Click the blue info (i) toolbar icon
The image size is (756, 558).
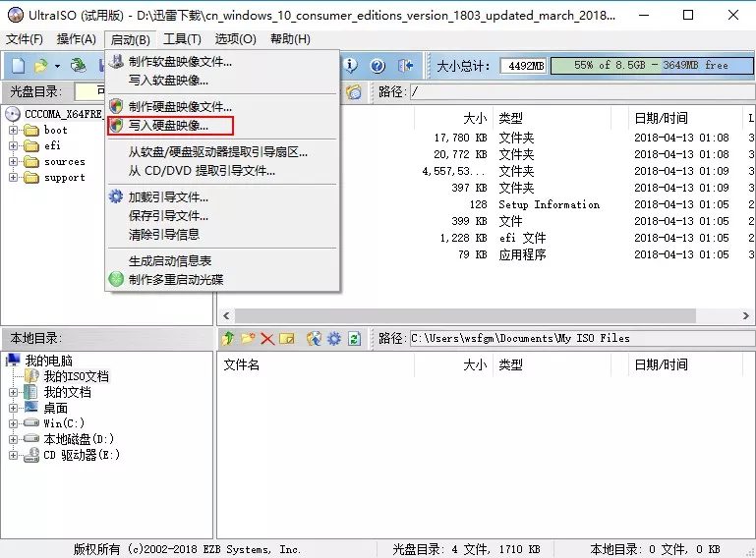pos(351,65)
